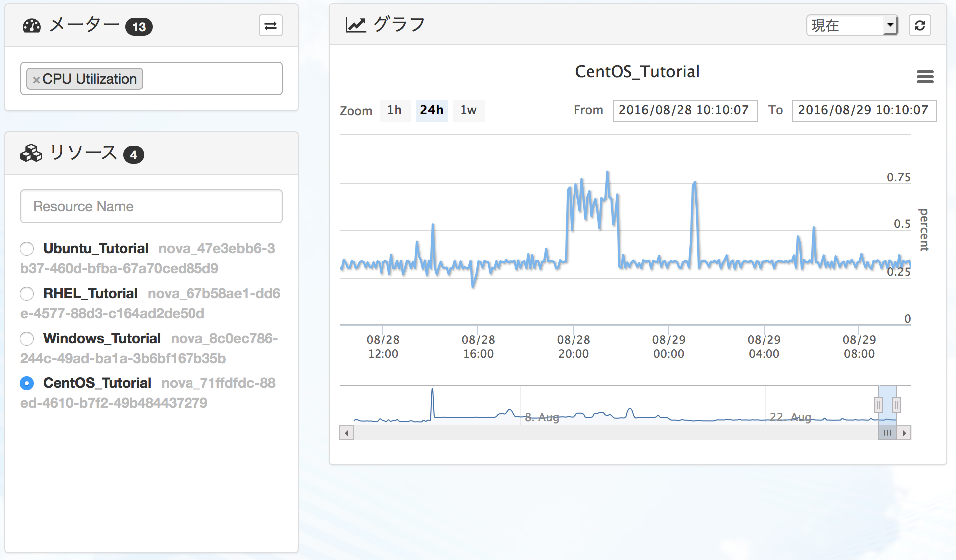Click the navigator left range handle
The height and width of the screenshot is (560, 956).
pos(879,405)
